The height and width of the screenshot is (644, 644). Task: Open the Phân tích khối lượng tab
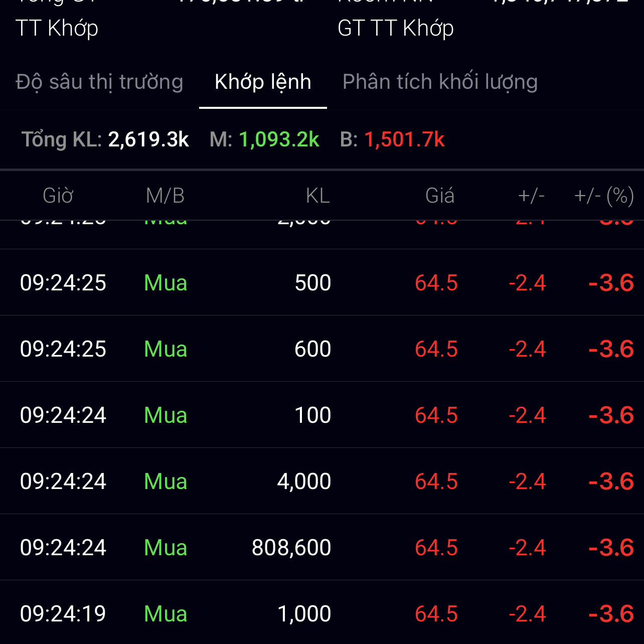(x=440, y=82)
